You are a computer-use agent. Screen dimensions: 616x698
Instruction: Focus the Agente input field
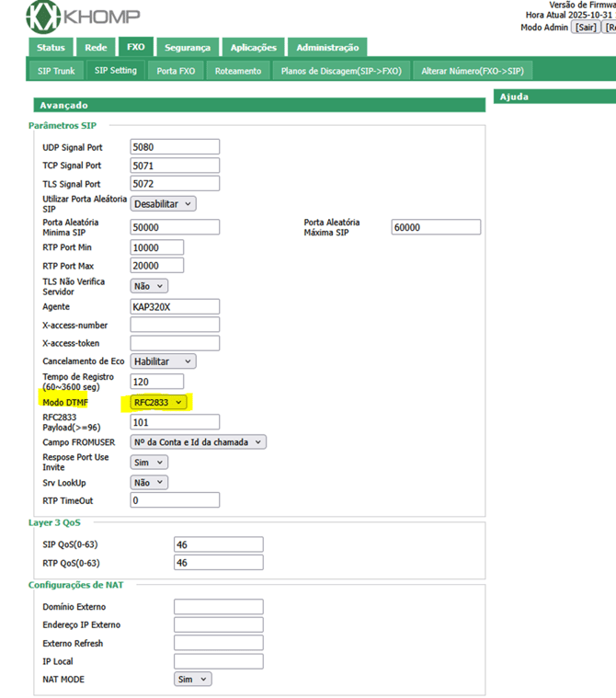[175, 306]
